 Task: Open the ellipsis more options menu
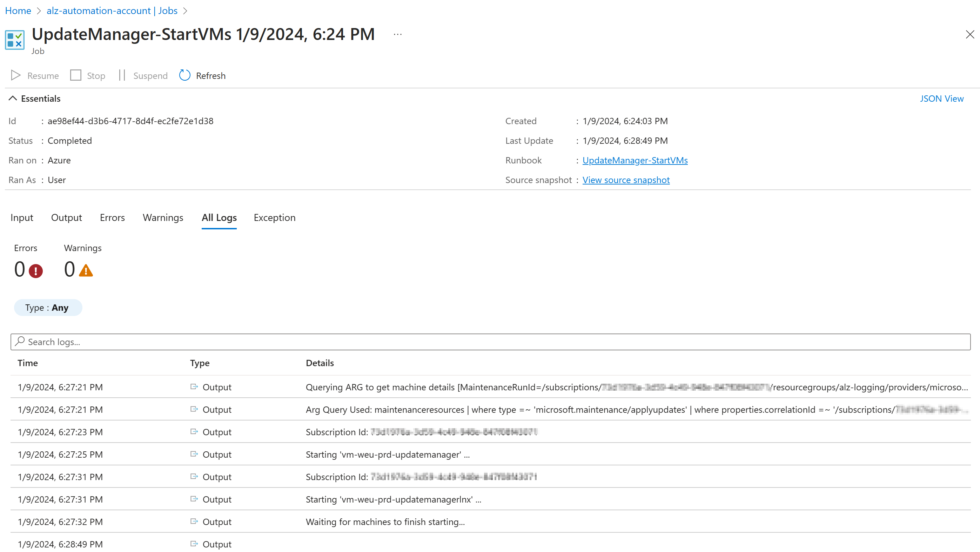click(x=397, y=34)
